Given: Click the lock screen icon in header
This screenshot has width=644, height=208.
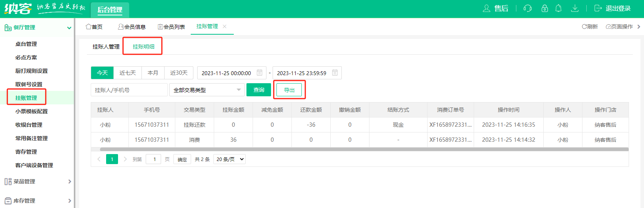Looking at the screenshot, I should coord(544,8).
